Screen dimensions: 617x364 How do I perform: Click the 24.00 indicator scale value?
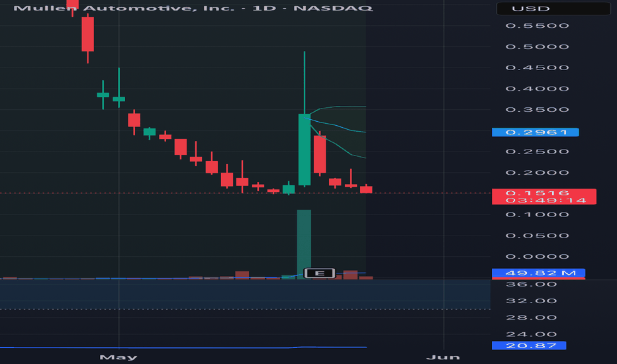[531, 334]
